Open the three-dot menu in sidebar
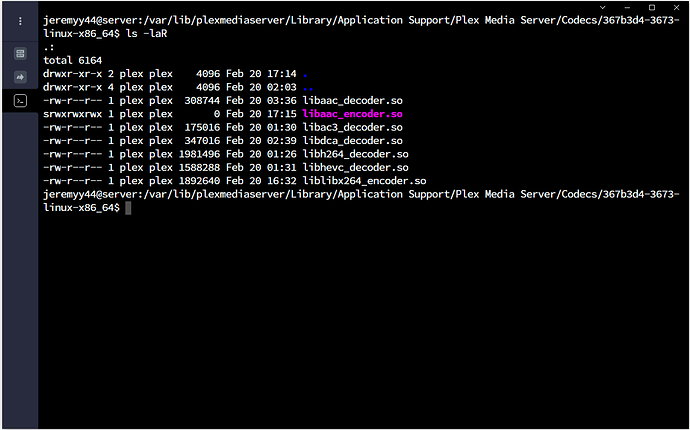The width and height of the screenshot is (690, 430). [20, 21]
